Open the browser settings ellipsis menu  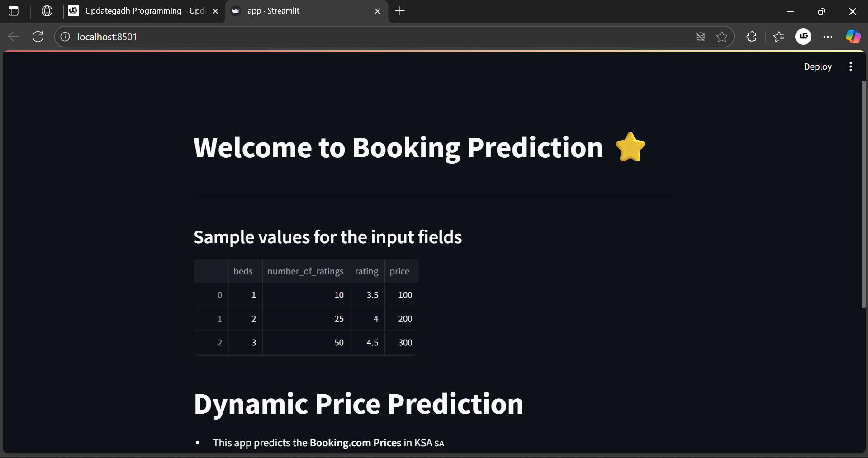(x=828, y=37)
